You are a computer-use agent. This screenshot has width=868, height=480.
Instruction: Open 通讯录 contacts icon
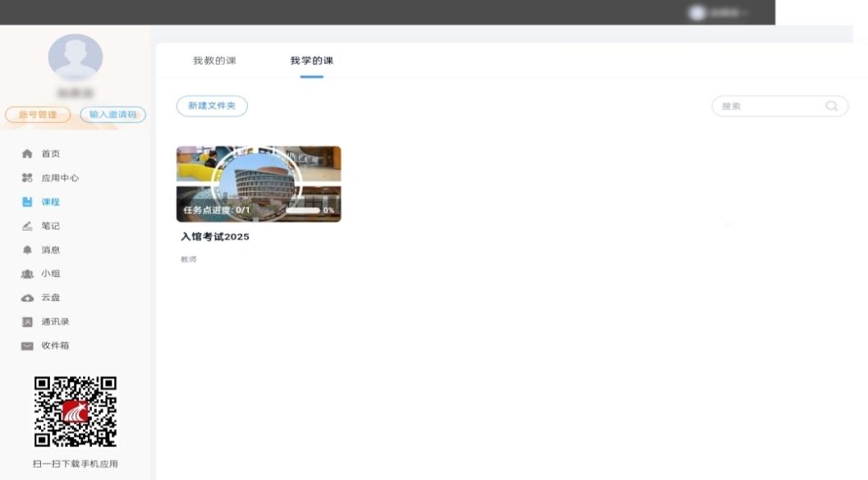(x=27, y=322)
